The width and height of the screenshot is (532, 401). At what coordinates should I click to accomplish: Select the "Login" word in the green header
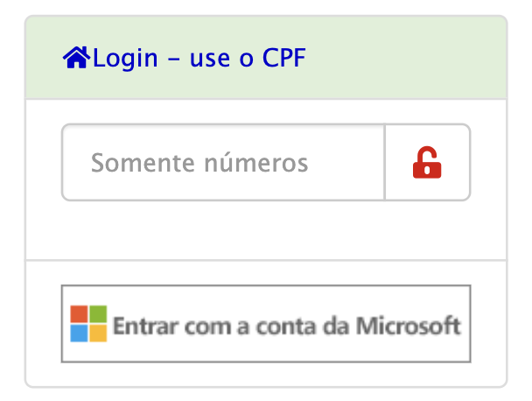point(125,59)
